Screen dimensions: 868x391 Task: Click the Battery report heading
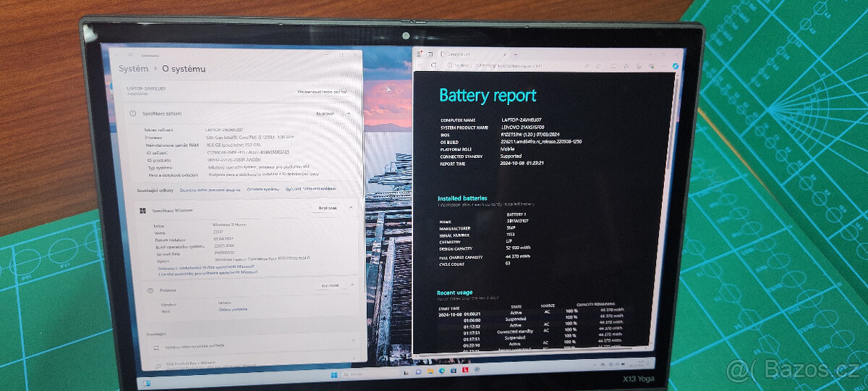point(488,95)
